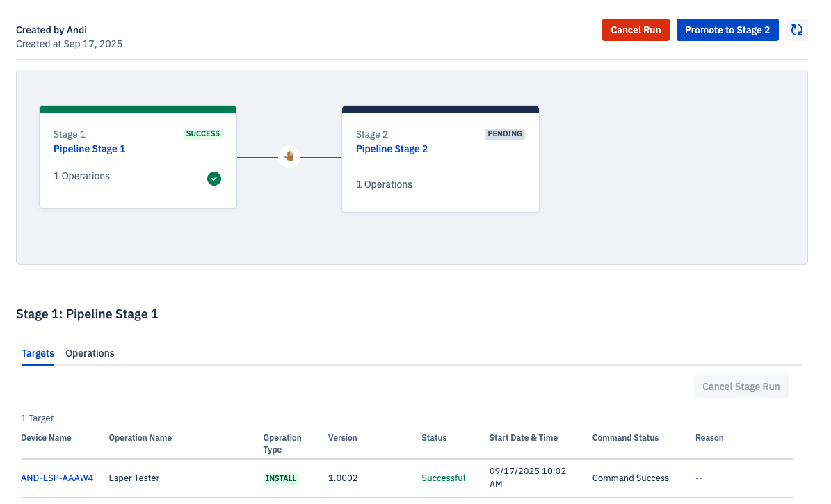Click Cancel Stage Run
Viewport: 831px width, 504px height.
741,387
